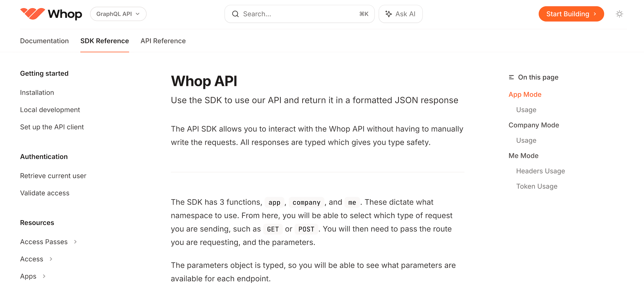Click the Ask AI sparkle icon

[389, 14]
